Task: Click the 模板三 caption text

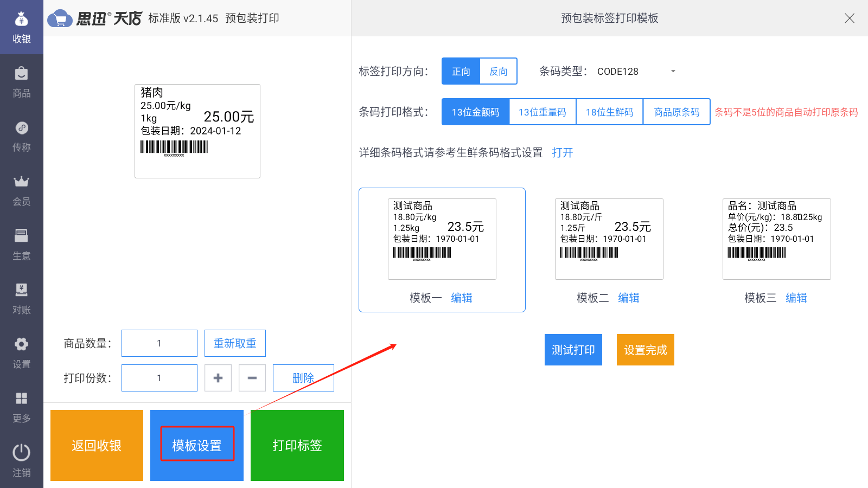Action: click(761, 298)
